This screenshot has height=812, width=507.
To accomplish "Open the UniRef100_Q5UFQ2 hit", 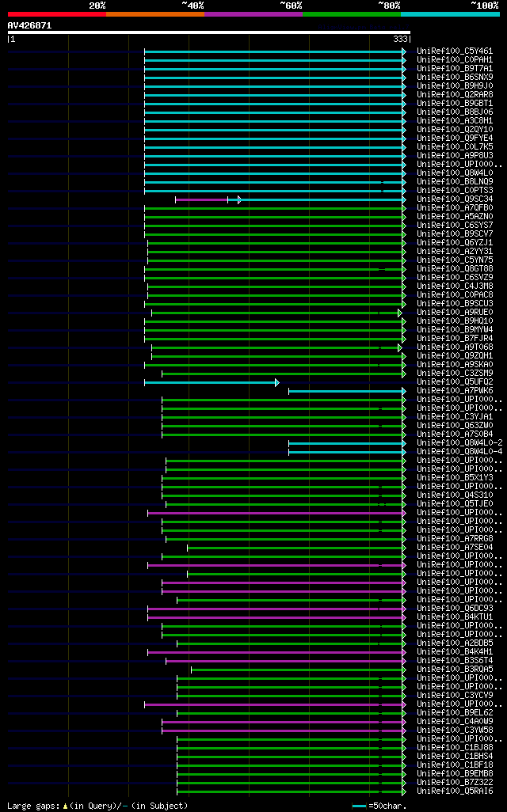I will 455,382.
